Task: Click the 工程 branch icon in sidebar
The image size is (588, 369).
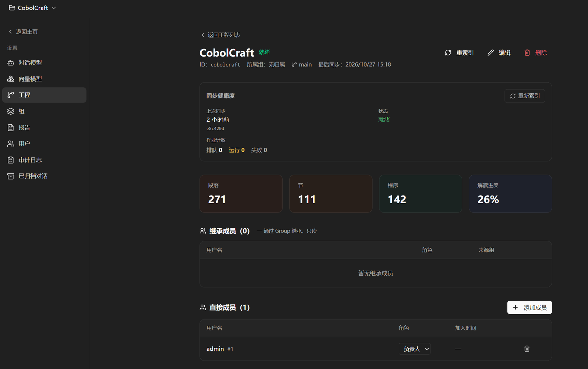Action: (x=11, y=95)
